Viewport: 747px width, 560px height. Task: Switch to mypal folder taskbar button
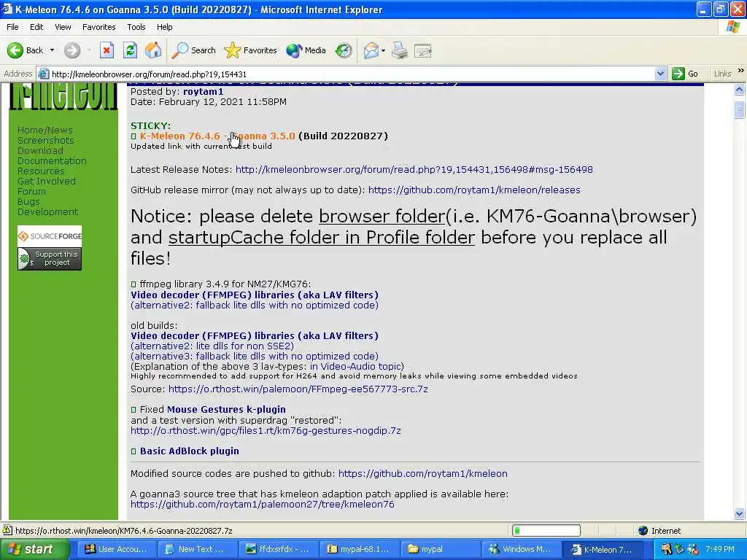(x=441, y=549)
